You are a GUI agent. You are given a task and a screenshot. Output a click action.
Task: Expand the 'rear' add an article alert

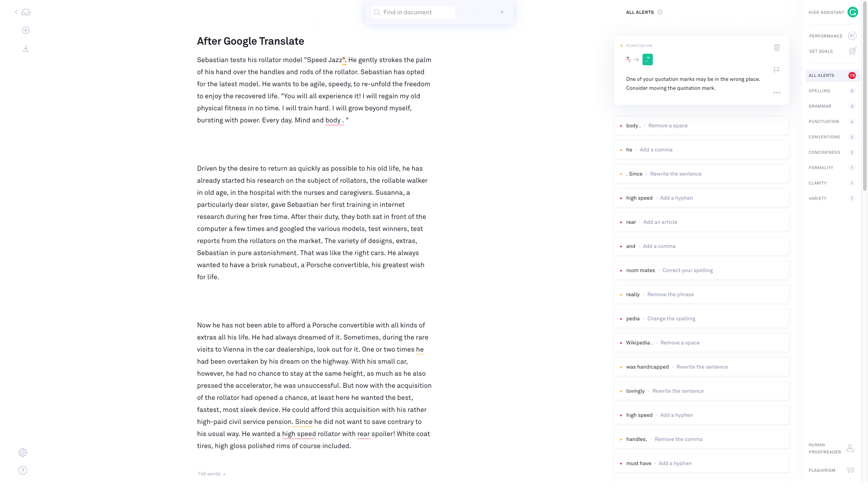(x=701, y=222)
